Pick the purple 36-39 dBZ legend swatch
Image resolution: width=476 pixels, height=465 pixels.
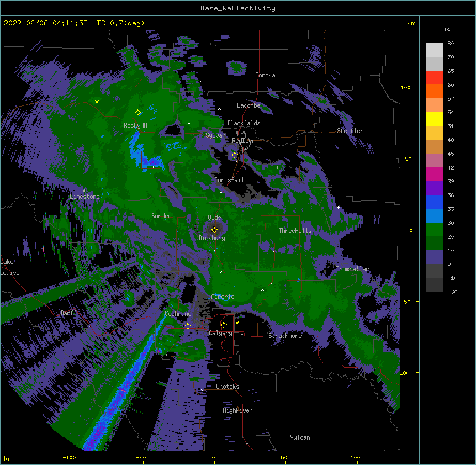(x=434, y=188)
